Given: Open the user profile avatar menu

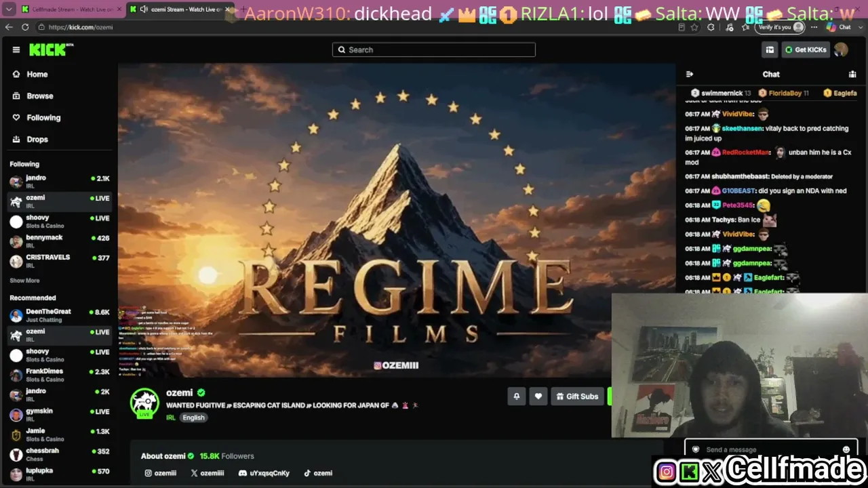Looking at the screenshot, I should (841, 49).
